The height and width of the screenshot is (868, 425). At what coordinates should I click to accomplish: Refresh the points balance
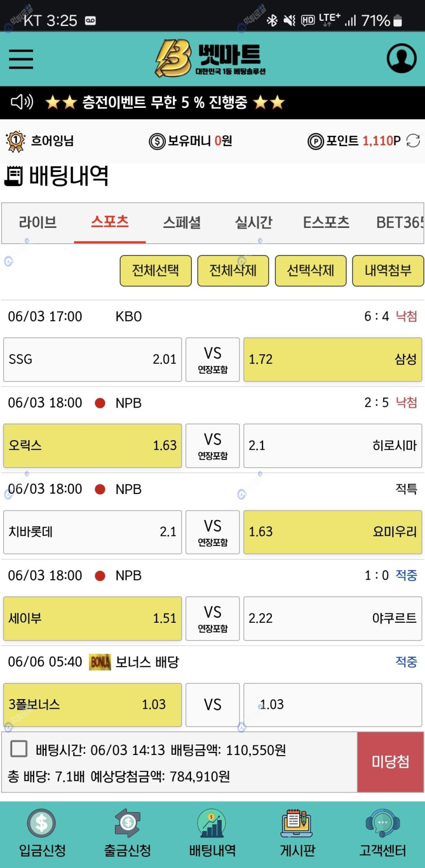pos(413,141)
